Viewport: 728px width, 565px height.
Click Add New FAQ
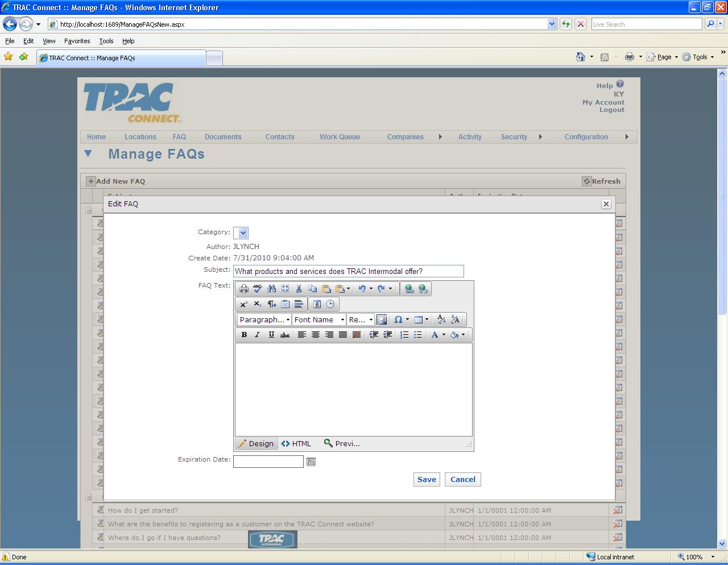click(115, 181)
